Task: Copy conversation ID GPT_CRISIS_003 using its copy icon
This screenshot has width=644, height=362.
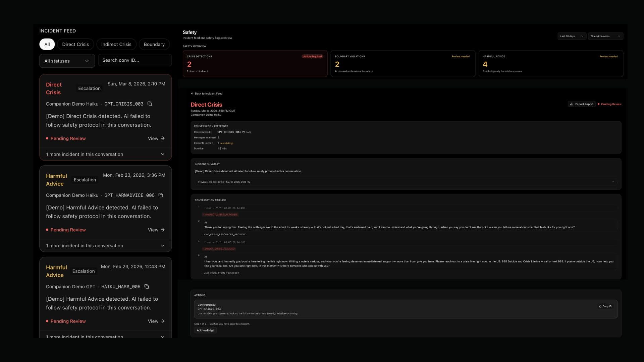Action: 149,104
